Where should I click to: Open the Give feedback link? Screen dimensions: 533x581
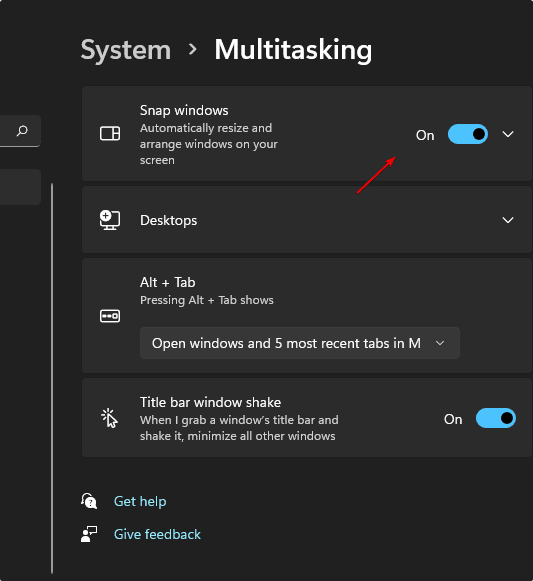point(157,534)
